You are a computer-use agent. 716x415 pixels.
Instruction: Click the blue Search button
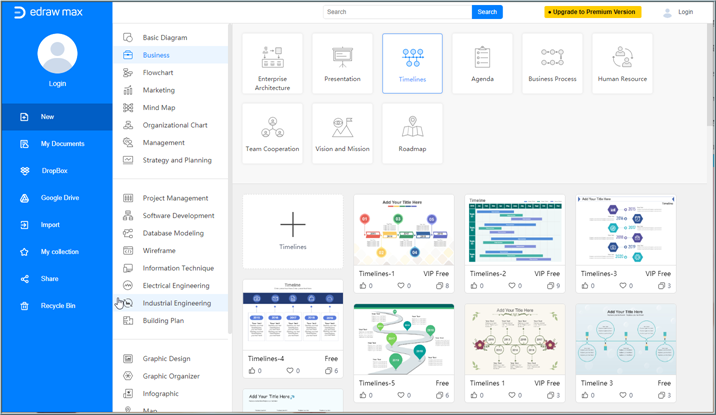click(487, 12)
